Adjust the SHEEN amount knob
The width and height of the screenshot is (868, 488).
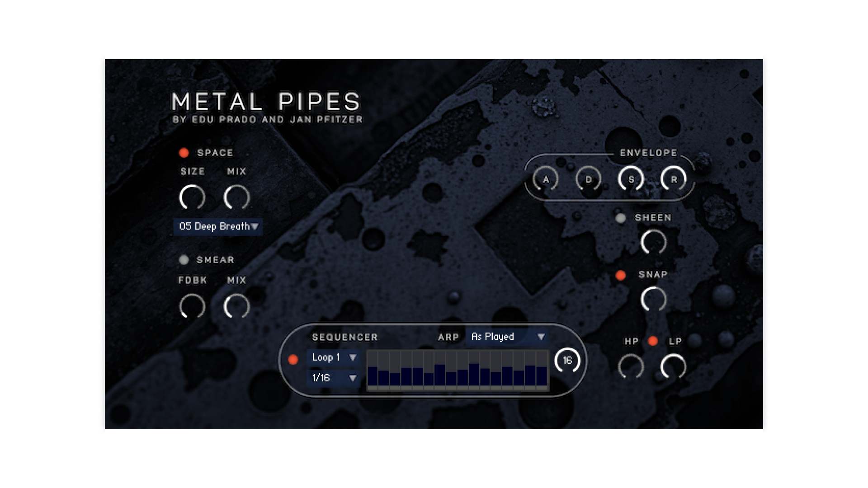[653, 242]
